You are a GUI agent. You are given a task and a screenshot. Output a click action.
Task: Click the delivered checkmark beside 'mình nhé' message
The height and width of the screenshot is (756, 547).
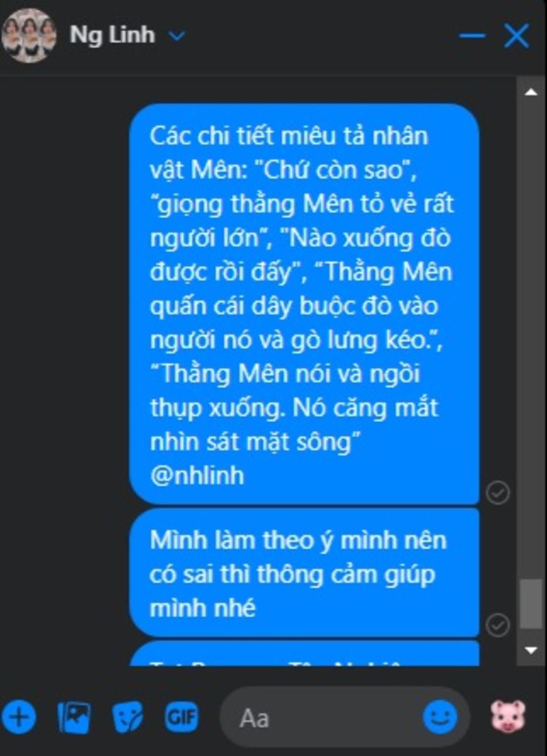(497, 625)
